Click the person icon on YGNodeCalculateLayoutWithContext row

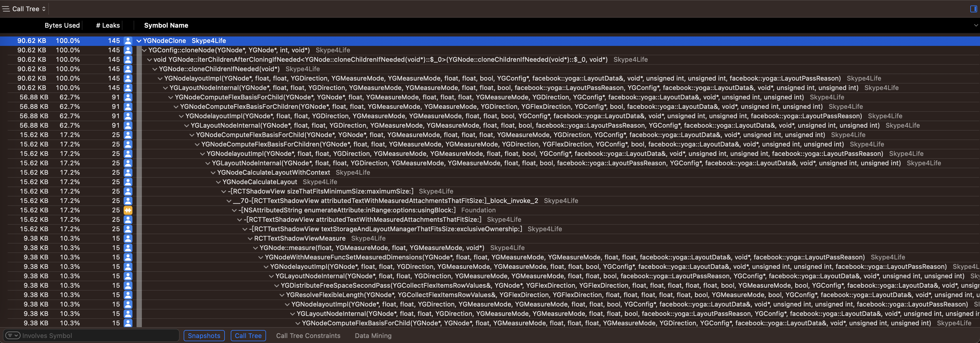tap(128, 172)
